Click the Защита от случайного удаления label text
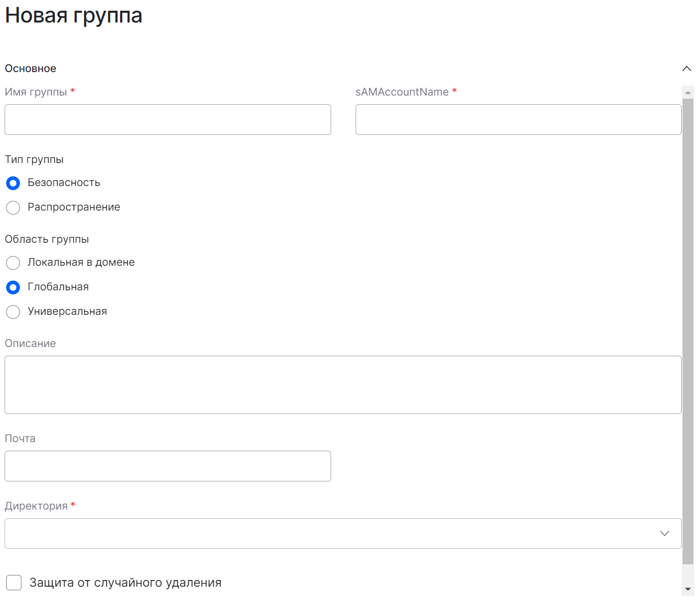 click(125, 583)
